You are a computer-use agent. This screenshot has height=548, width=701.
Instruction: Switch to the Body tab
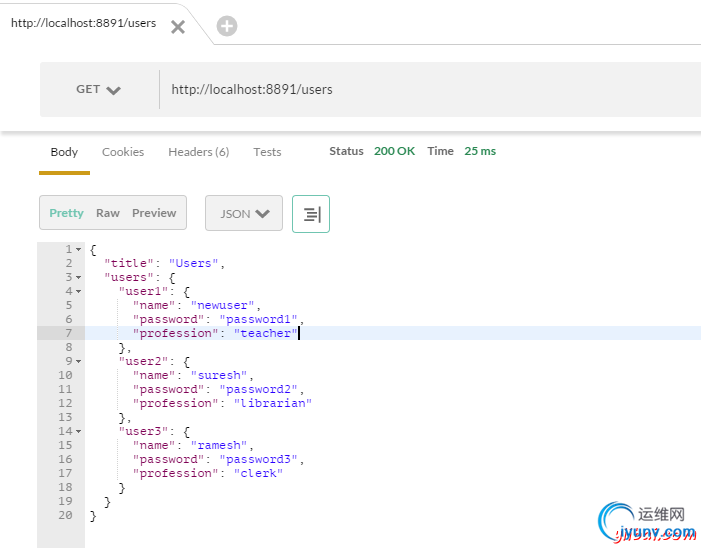[x=64, y=152]
